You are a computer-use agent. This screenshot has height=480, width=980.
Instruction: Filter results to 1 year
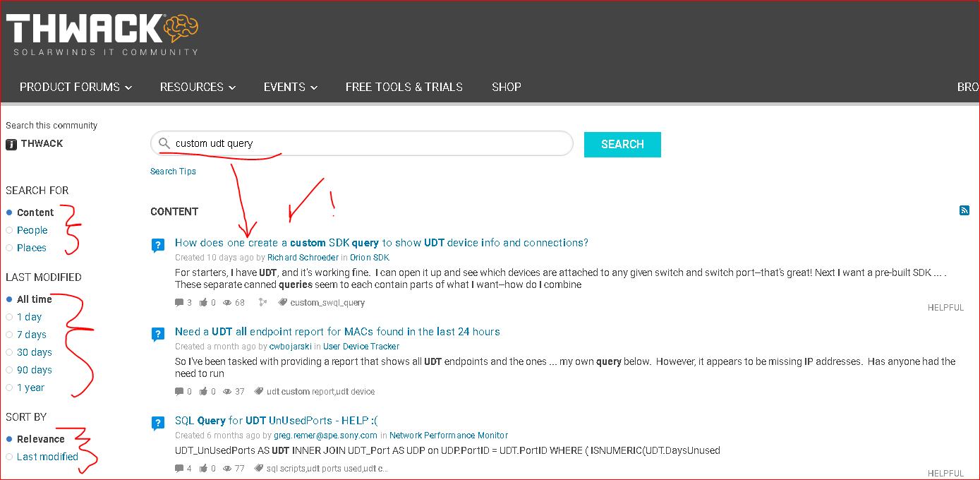[30, 388]
